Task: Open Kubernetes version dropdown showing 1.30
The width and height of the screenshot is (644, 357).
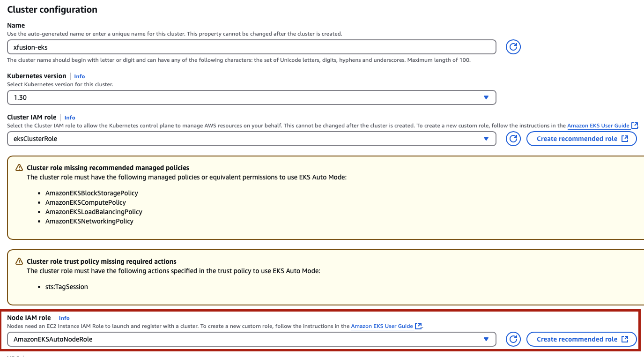Action: (x=252, y=97)
